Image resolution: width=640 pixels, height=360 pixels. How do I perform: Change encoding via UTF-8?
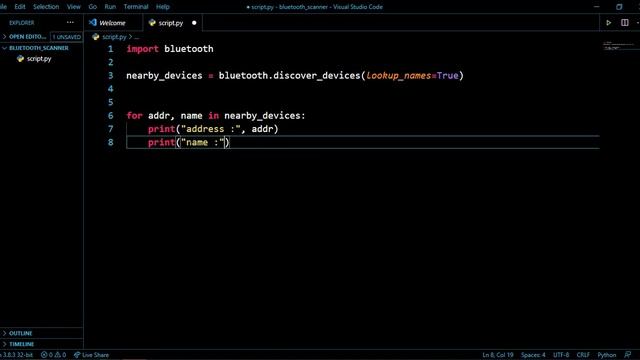561,355
